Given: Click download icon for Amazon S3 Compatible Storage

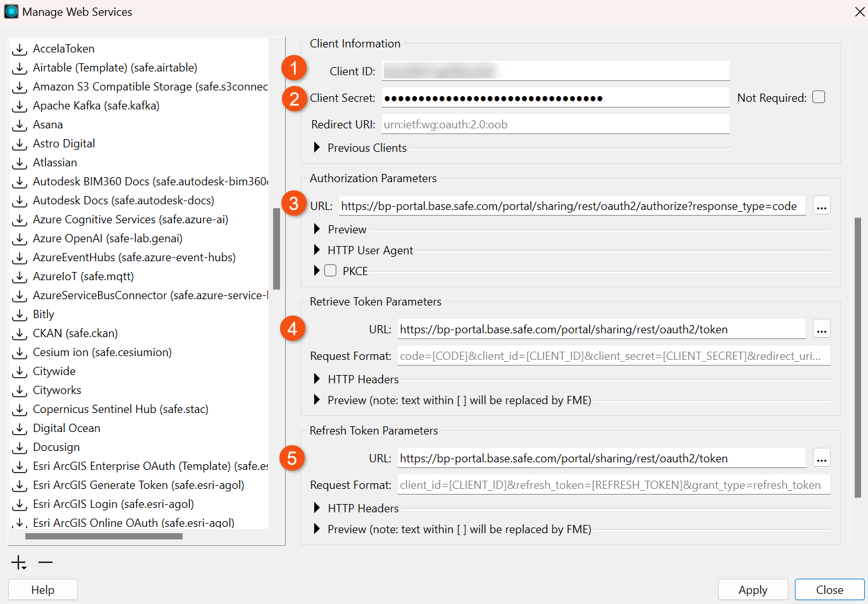Looking at the screenshot, I should (20, 87).
